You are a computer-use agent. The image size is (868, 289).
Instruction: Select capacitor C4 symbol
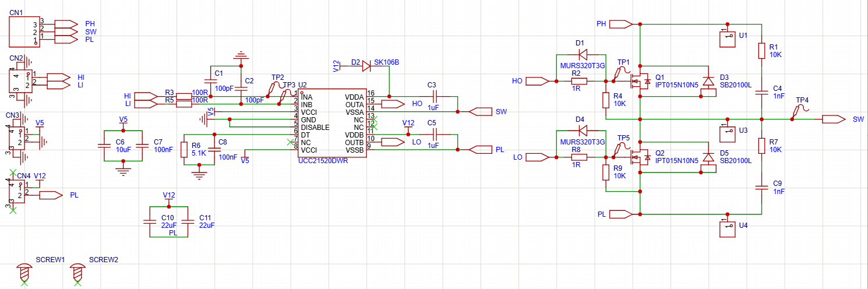coord(761,93)
